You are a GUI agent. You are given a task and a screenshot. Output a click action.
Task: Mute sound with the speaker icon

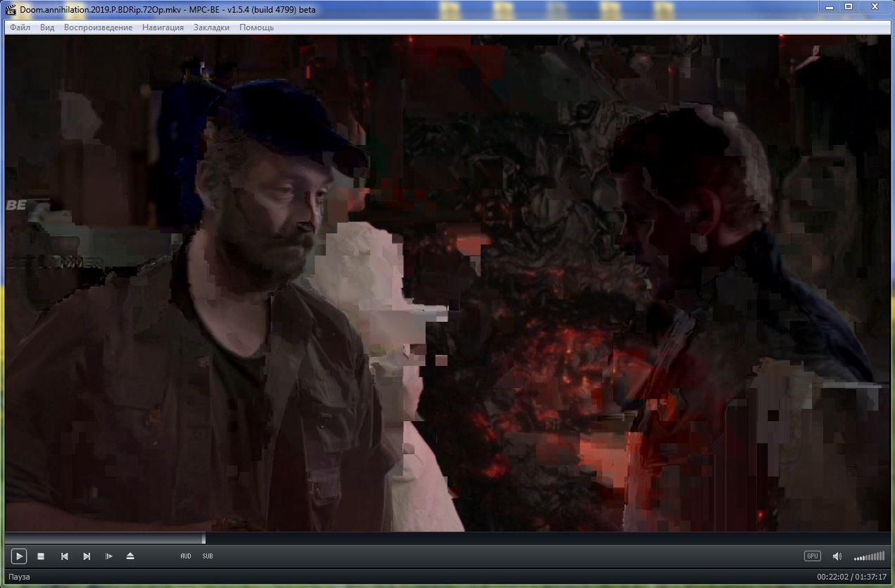(x=837, y=556)
